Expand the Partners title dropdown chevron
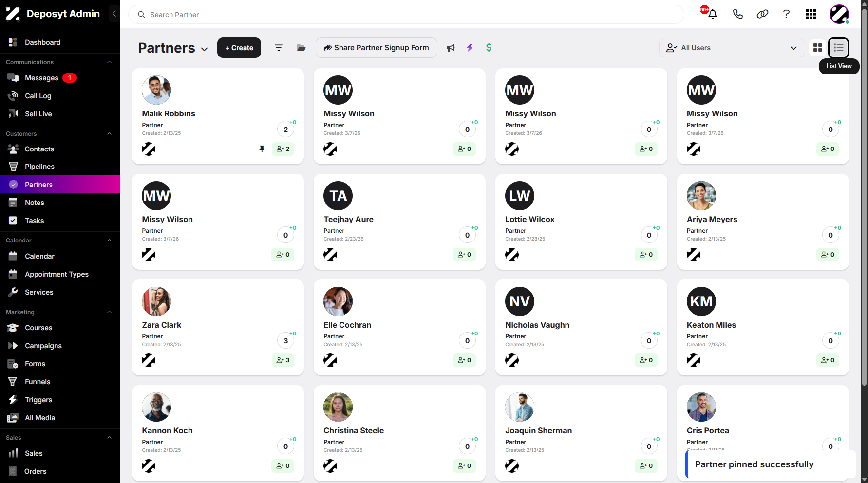The height and width of the screenshot is (483, 868). pyautogui.click(x=205, y=49)
